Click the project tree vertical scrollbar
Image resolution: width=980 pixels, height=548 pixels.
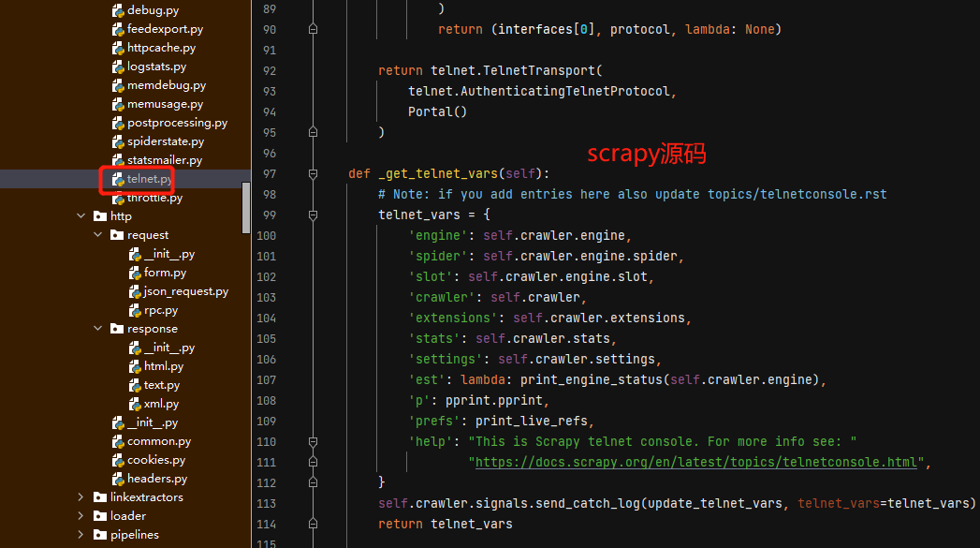click(x=246, y=208)
